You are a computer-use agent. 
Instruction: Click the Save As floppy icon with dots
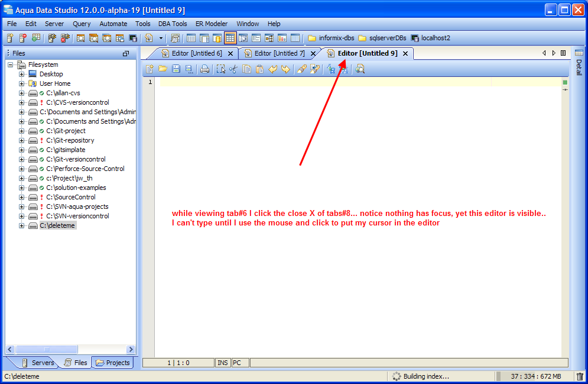(x=189, y=69)
